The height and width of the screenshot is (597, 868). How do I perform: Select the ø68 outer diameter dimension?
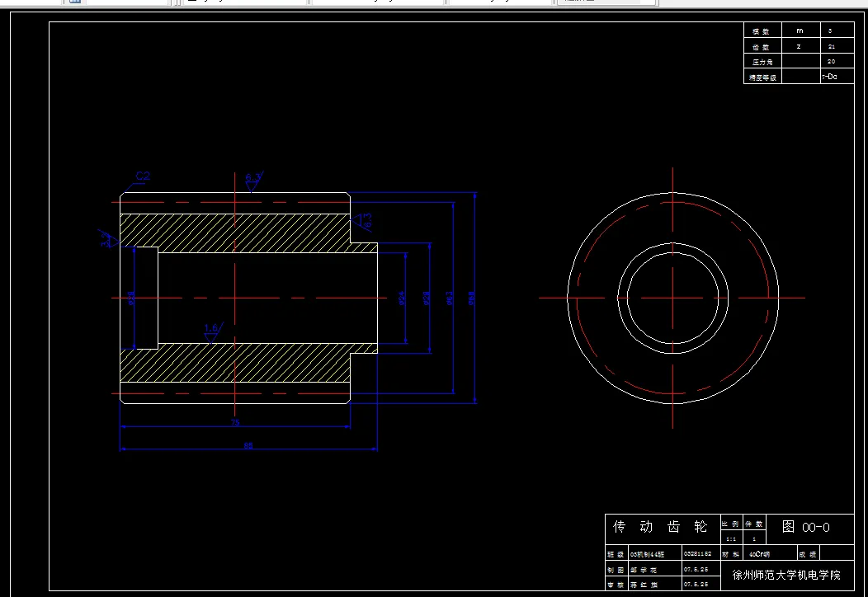471,298
